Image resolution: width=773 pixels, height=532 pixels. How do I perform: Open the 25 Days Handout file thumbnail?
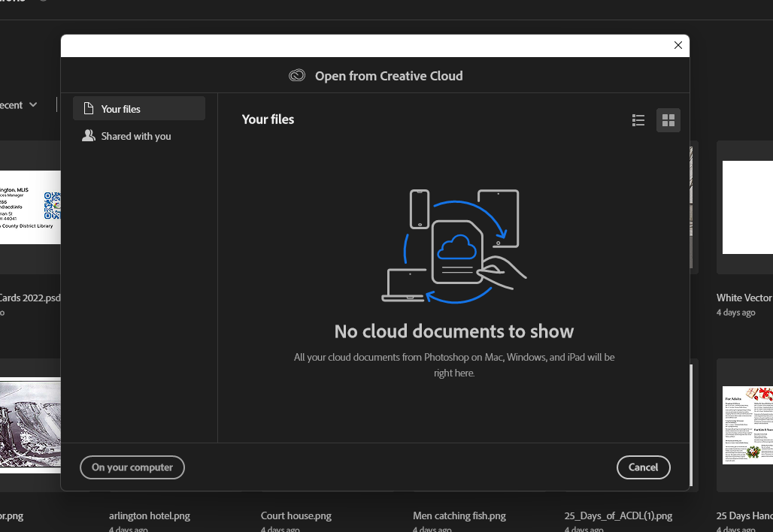tap(747, 425)
